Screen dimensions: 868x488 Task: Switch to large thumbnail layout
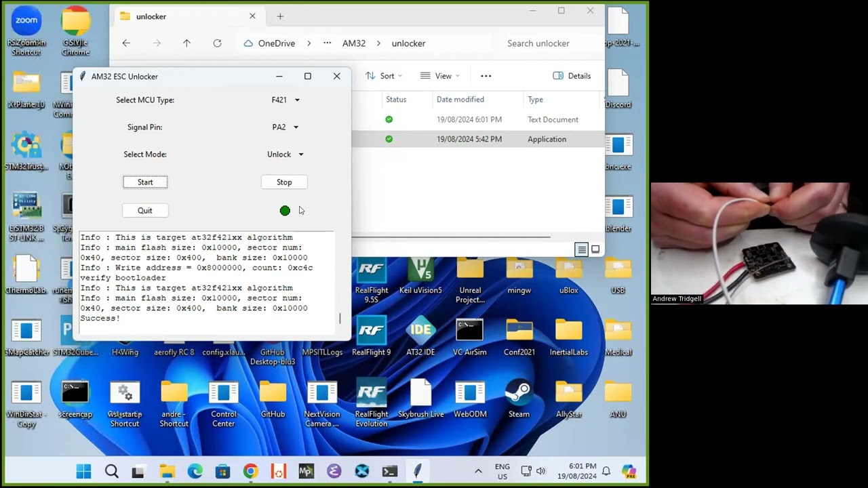pos(595,249)
